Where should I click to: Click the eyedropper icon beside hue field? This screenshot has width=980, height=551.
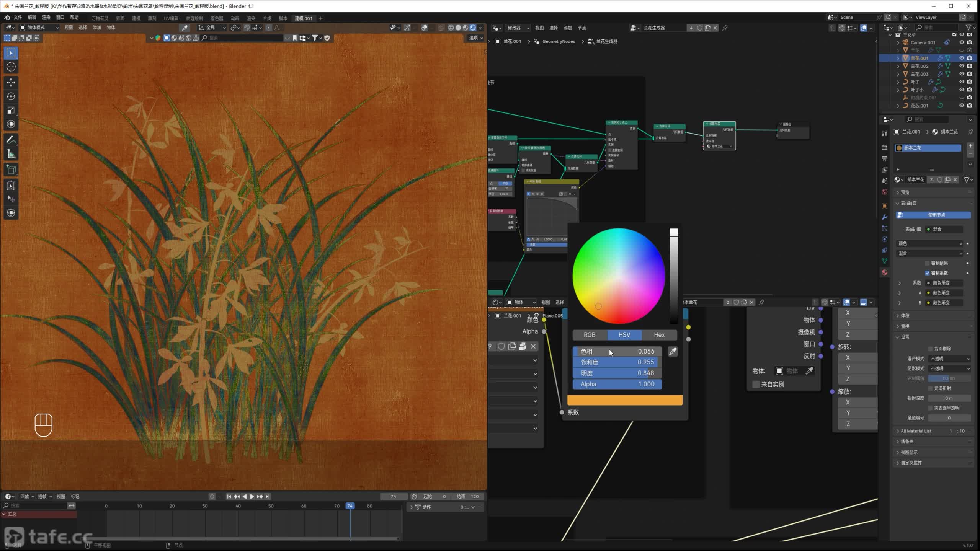[x=672, y=351]
